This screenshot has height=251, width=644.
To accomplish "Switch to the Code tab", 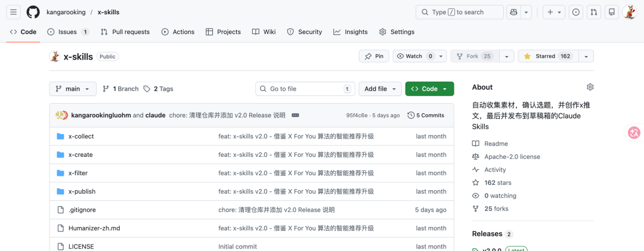I will (23, 32).
